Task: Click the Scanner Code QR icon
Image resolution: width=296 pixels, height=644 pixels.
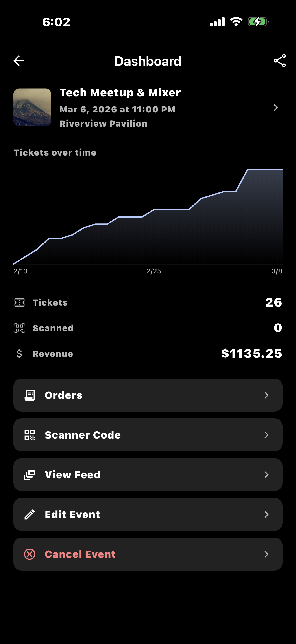Action: pos(30,435)
